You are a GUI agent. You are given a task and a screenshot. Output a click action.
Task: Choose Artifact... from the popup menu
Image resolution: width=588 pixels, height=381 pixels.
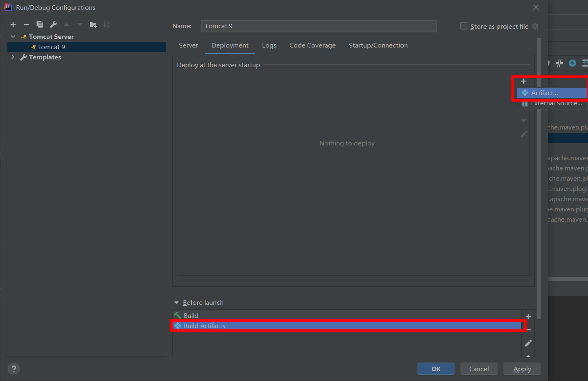coord(552,93)
